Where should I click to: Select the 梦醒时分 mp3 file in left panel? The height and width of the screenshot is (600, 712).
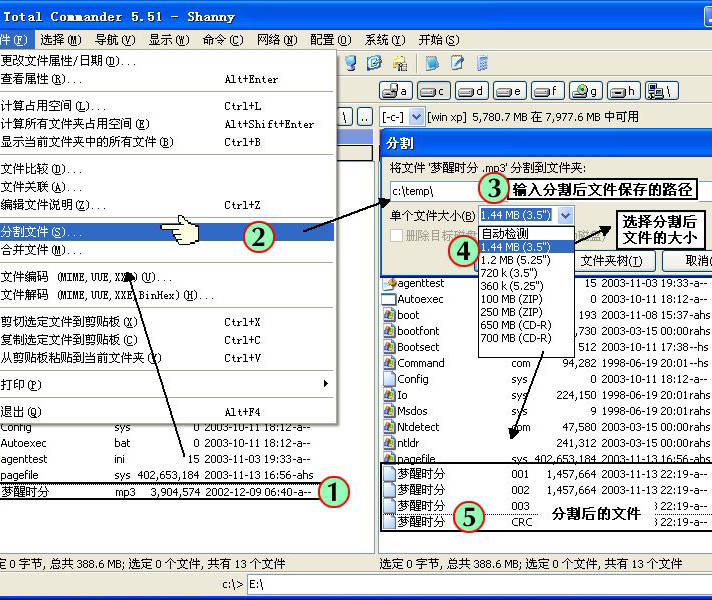(30, 492)
